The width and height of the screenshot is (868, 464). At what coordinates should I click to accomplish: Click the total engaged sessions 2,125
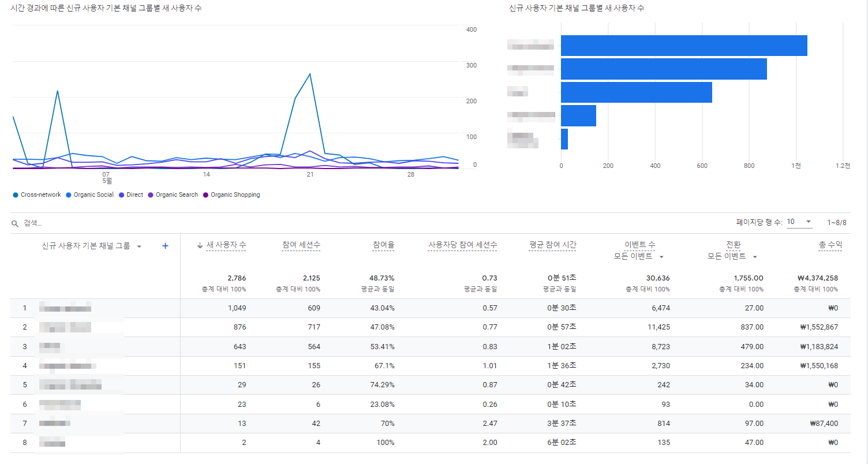(x=311, y=278)
